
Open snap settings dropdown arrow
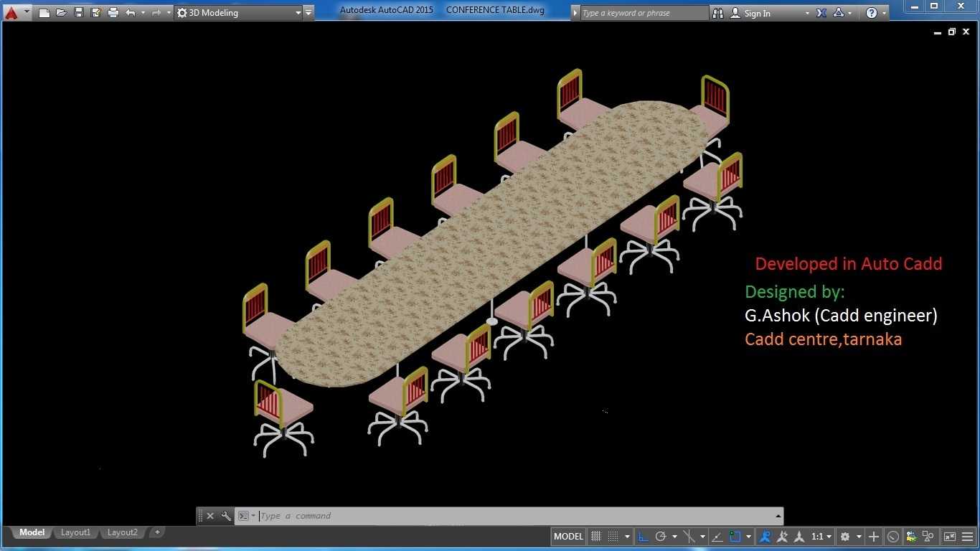click(x=627, y=537)
